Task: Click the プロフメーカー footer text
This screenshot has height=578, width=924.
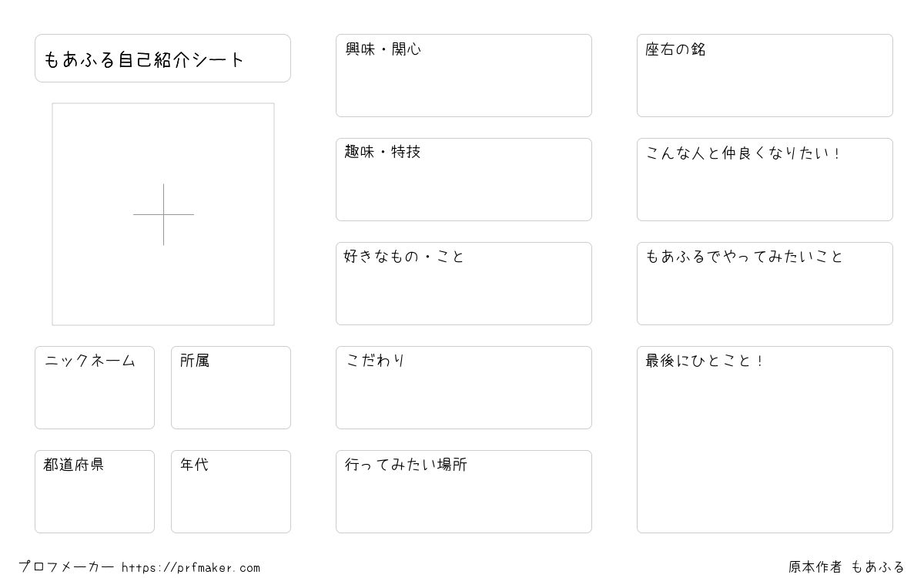Action: coord(66,567)
